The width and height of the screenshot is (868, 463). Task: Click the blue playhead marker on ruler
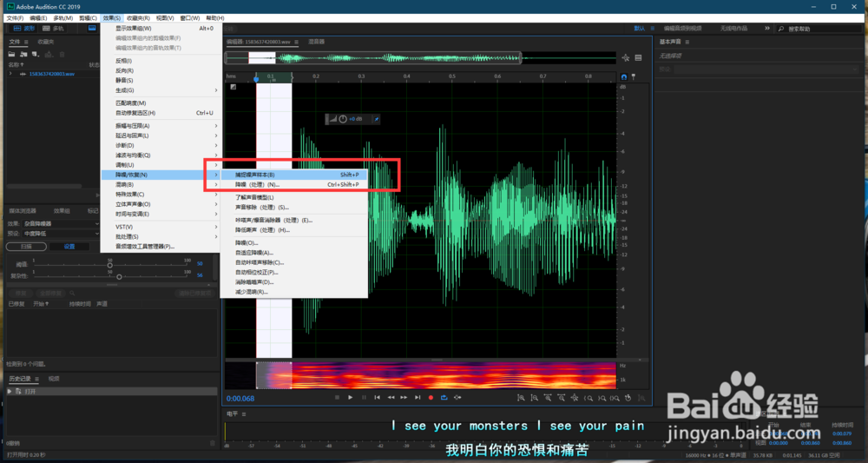coord(256,79)
